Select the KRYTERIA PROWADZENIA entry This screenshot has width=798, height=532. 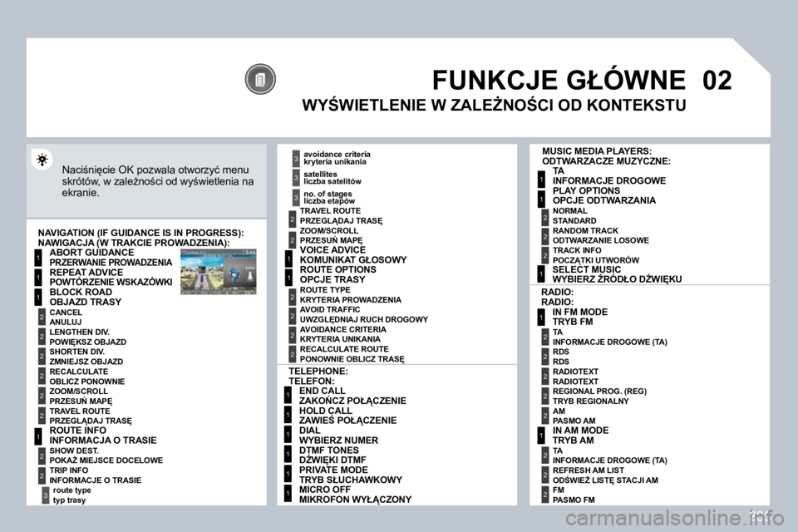351,300
